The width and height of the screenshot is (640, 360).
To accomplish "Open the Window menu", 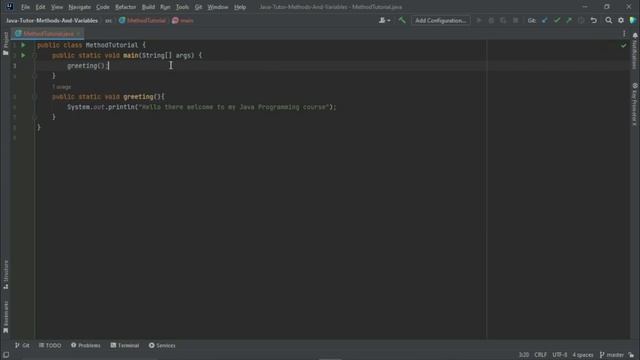I will pyautogui.click(x=218, y=7).
